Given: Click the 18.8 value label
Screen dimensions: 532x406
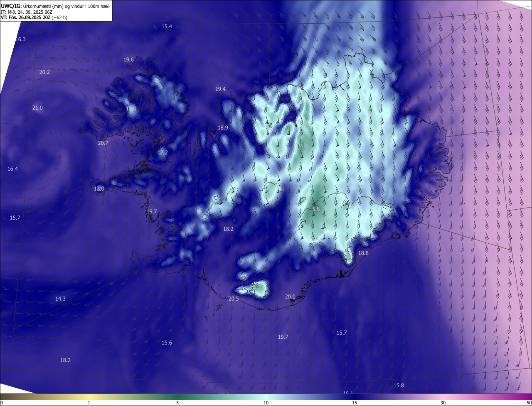Looking at the screenshot, I should pos(363,253).
